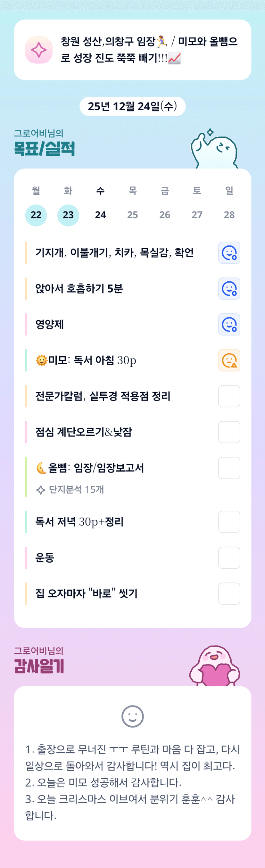265x868 pixels.
Task: Click smiley status icon for 앉아서 호흡하기 5분
Action: pos(229,289)
